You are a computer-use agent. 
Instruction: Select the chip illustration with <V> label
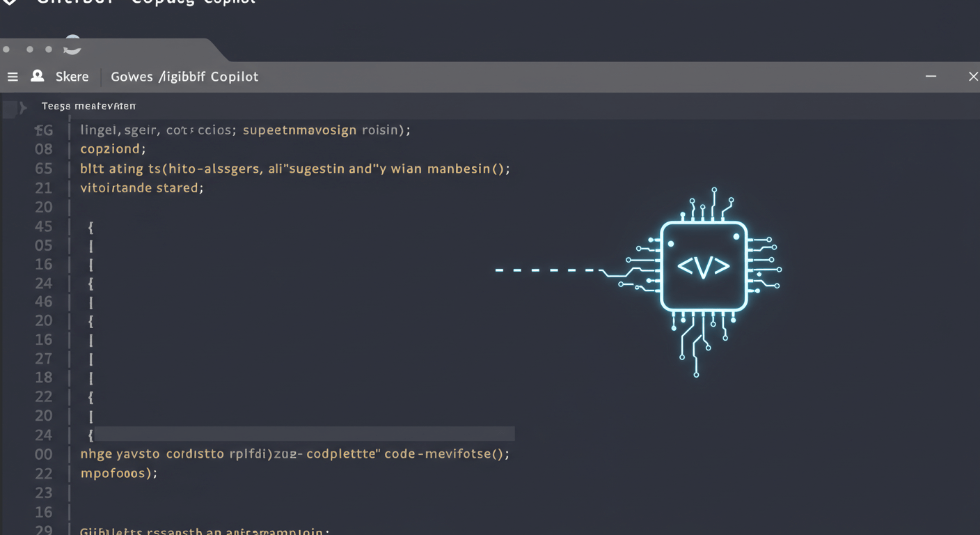704,265
